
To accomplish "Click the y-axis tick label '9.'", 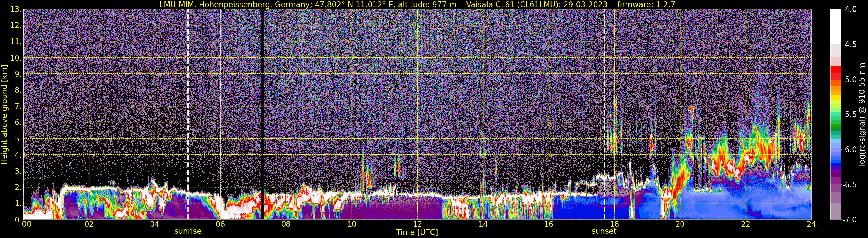I will click(x=18, y=74).
